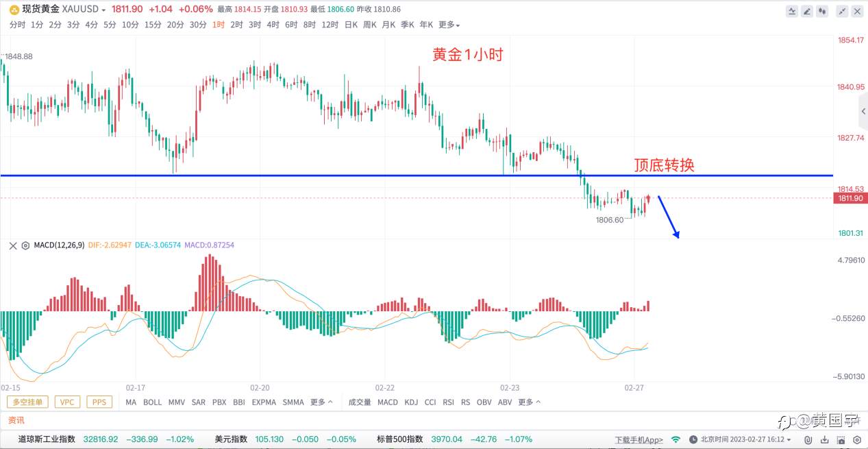Image resolution: width=868 pixels, height=449 pixels.
Task: Open the indicator line chart tool icon
Action: (793, 11)
